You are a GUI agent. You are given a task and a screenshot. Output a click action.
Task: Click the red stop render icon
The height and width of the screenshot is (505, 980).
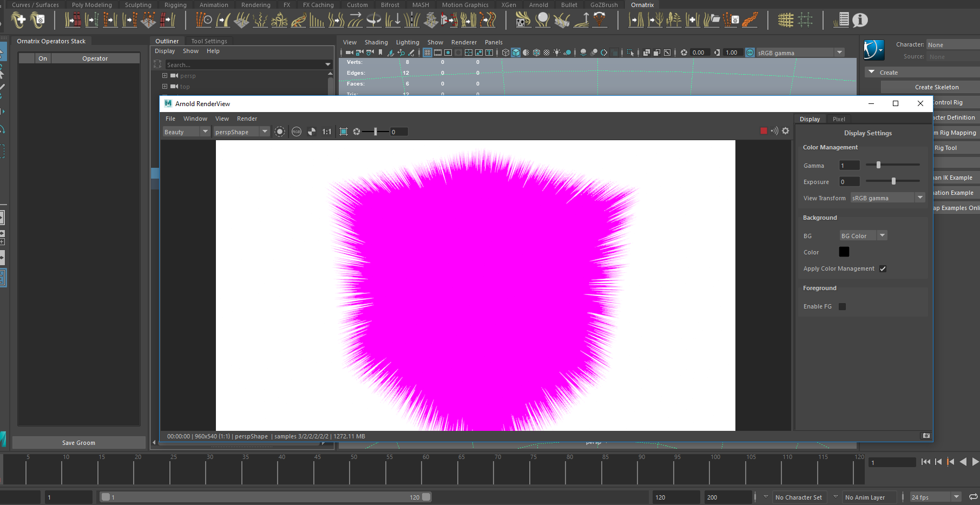pyautogui.click(x=764, y=131)
